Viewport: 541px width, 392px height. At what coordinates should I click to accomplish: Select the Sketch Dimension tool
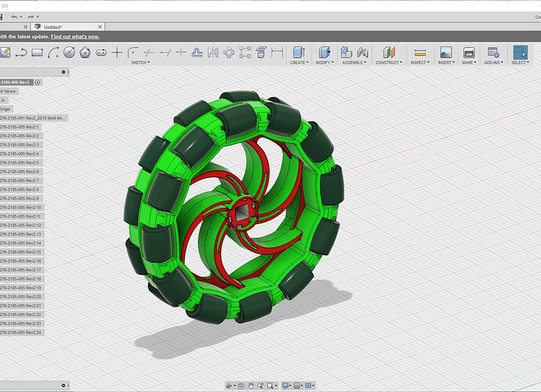pyautogui.click(x=277, y=53)
